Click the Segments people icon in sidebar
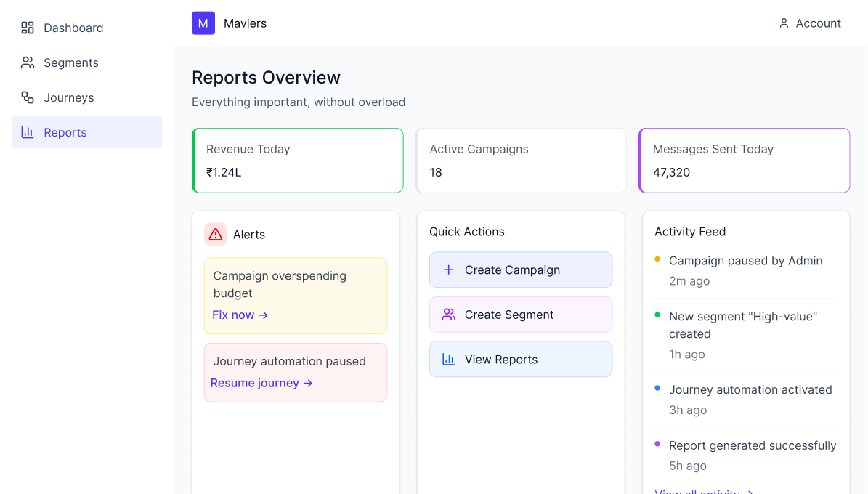 pyautogui.click(x=28, y=62)
